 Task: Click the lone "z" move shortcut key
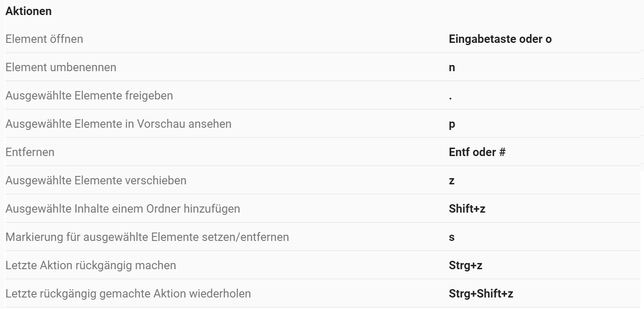pyautogui.click(x=451, y=181)
